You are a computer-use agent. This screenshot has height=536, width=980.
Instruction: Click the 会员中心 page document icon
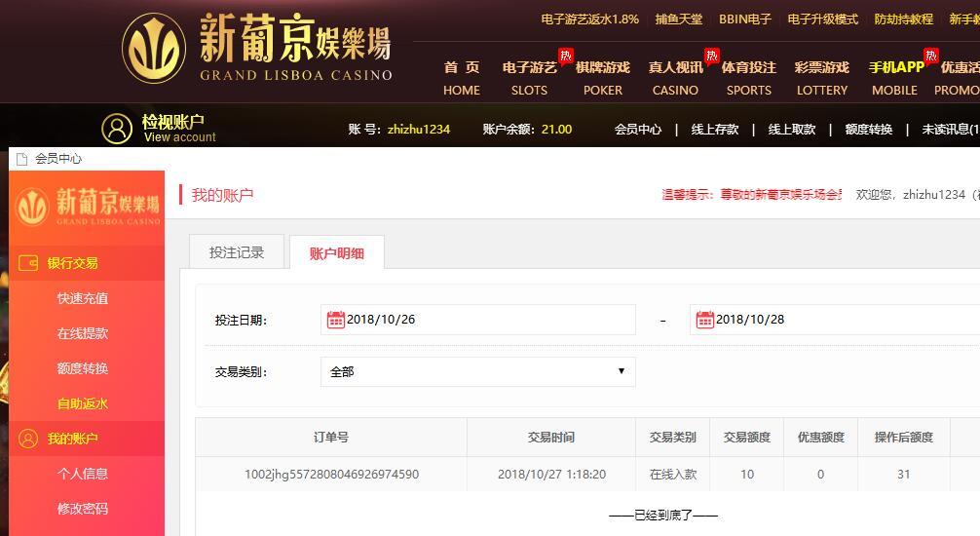21,159
